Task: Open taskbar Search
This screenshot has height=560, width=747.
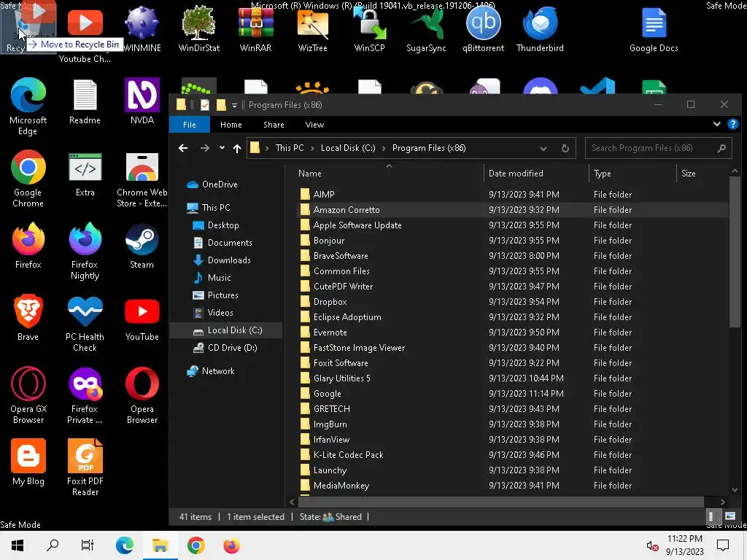Action: pyautogui.click(x=53, y=545)
